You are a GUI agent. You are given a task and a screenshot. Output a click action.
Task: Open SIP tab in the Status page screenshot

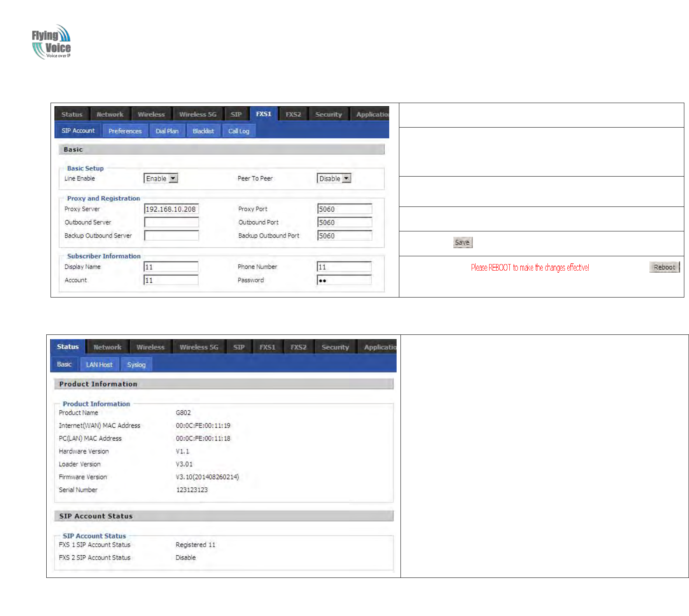click(x=239, y=347)
